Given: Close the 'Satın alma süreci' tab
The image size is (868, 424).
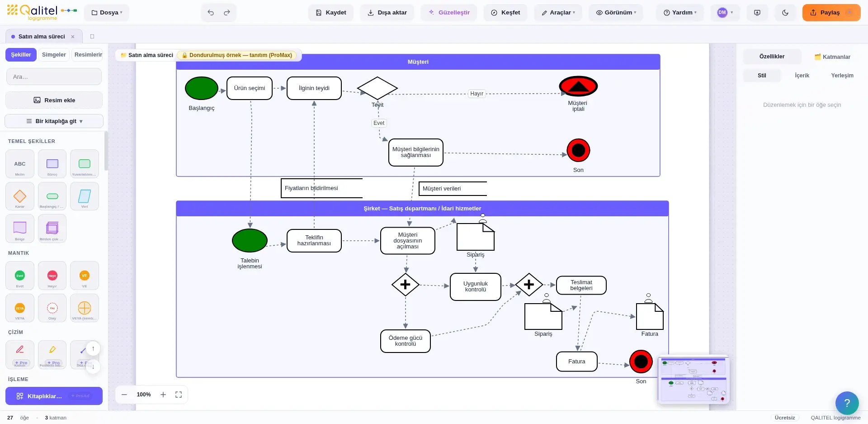Looking at the screenshot, I should 73,37.
